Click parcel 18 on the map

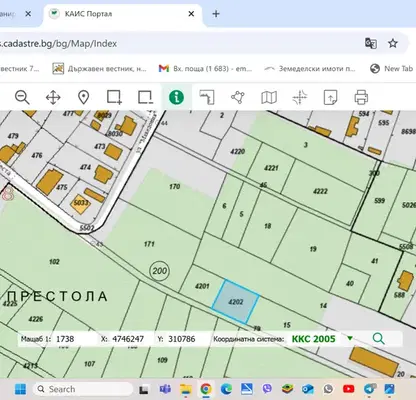tap(268, 226)
